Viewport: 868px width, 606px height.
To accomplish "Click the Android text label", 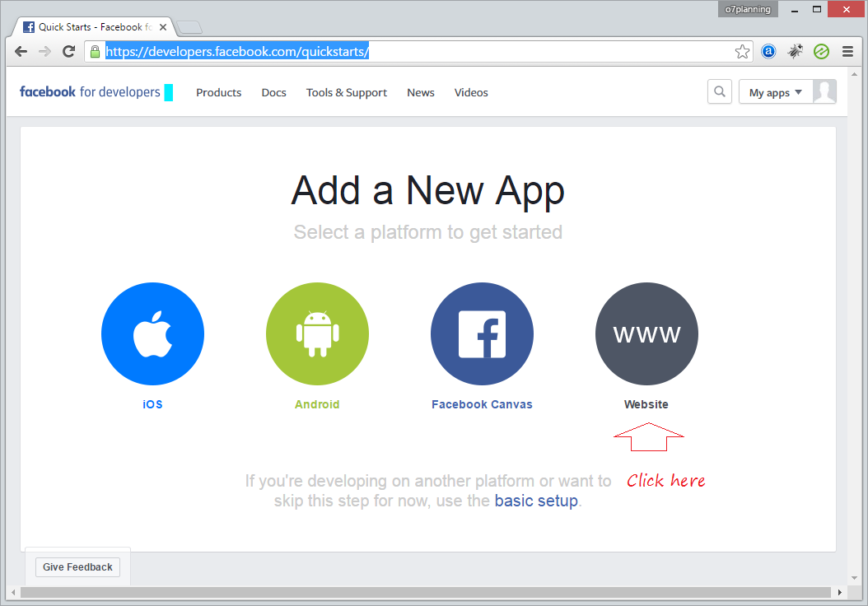I will 317,404.
